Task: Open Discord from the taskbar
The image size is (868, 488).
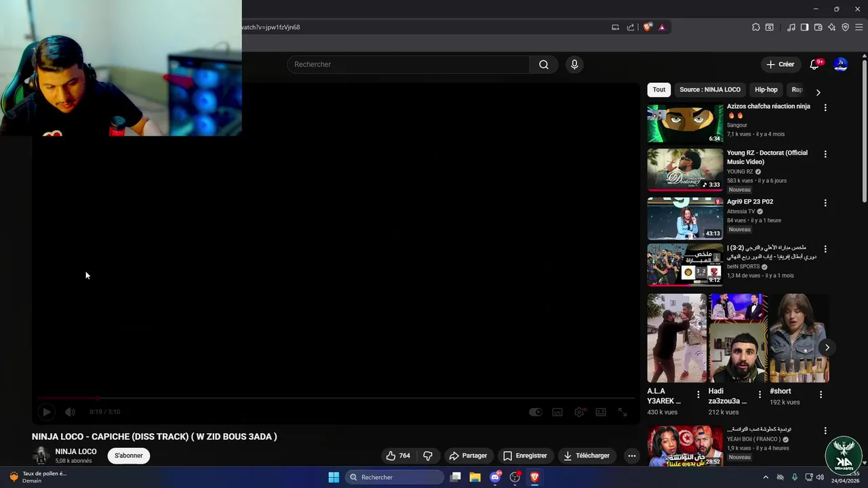Action: [x=495, y=477]
